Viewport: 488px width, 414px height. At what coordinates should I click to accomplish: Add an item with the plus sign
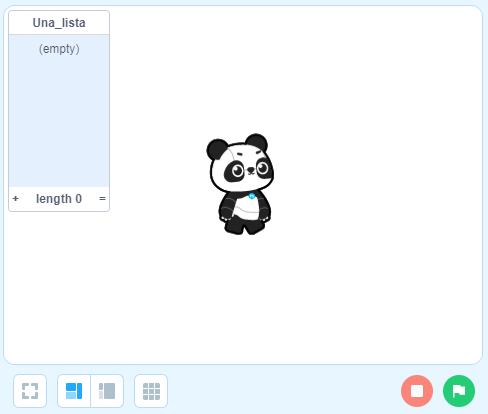[15, 199]
